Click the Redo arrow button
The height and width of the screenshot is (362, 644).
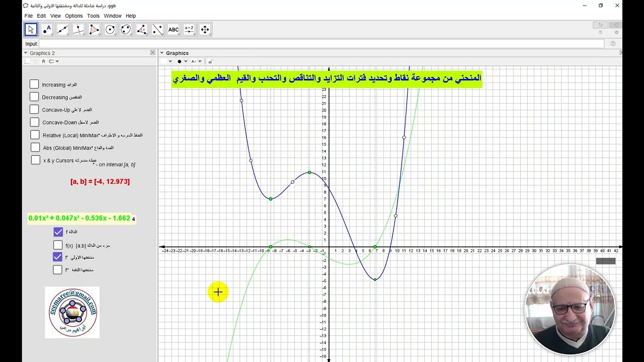[616, 25]
